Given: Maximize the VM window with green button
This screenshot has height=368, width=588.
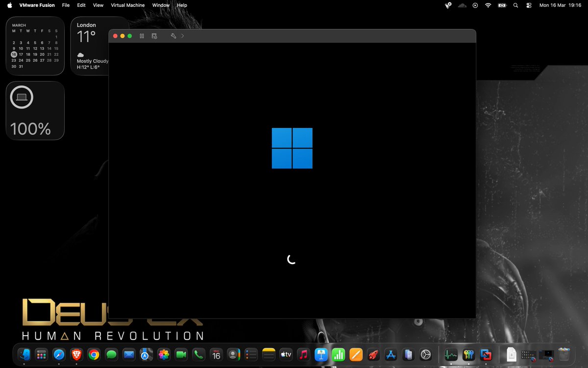Looking at the screenshot, I should 129,36.
